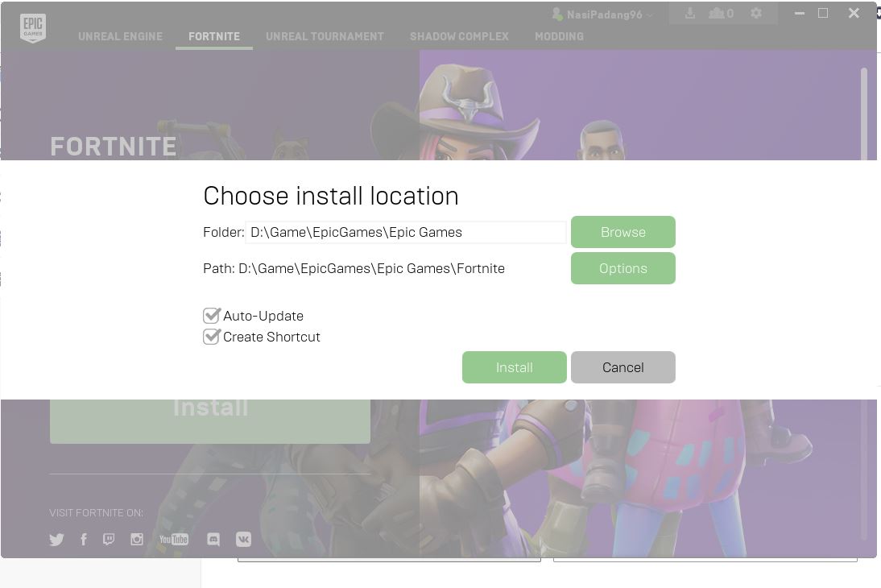The height and width of the screenshot is (588, 881).
Task: Click the large Install button behind the dialog
Action: pyautogui.click(x=209, y=420)
